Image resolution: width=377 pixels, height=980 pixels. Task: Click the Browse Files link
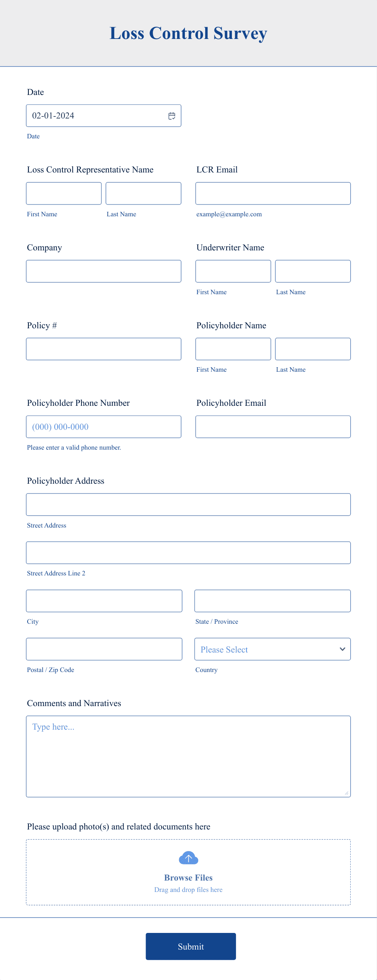click(x=188, y=877)
